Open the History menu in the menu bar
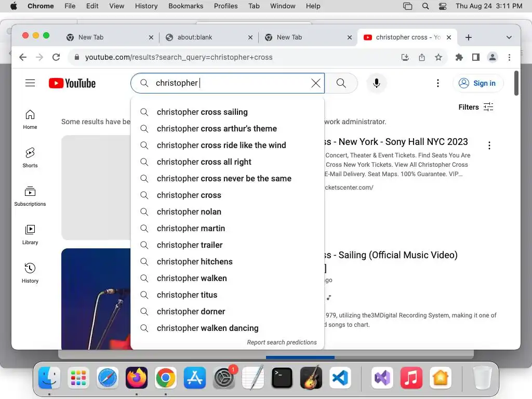The image size is (532, 399). [146, 6]
